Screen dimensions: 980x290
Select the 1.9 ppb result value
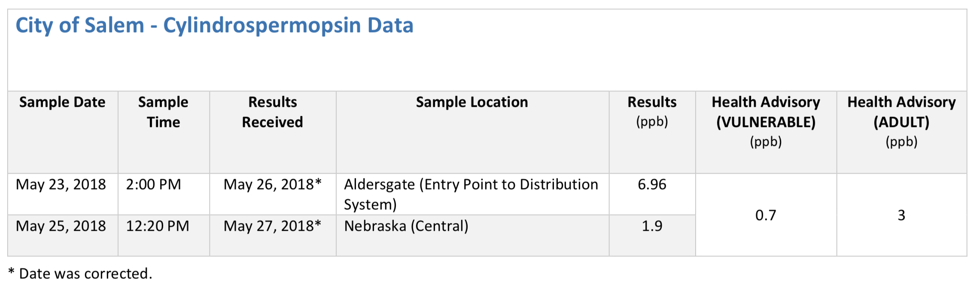pyautogui.click(x=651, y=226)
